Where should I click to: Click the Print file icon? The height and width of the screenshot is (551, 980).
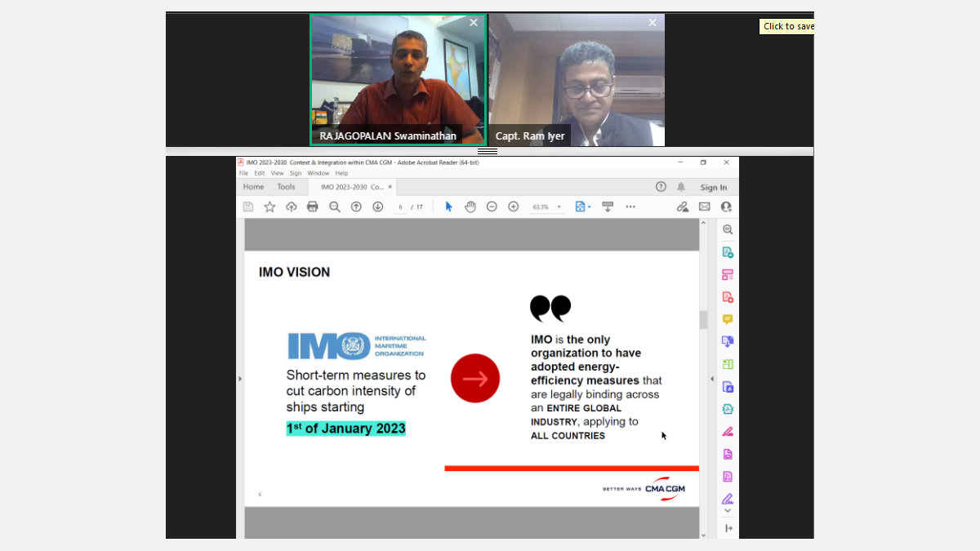[x=312, y=207]
